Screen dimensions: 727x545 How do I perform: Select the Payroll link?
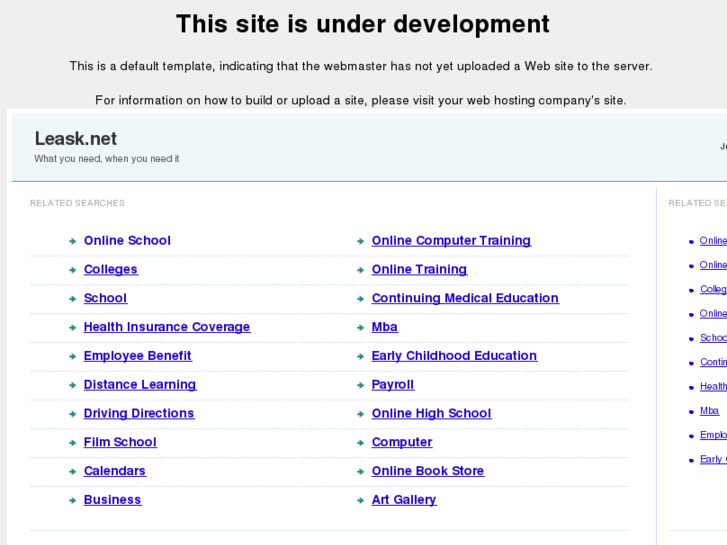tap(393, 385)
